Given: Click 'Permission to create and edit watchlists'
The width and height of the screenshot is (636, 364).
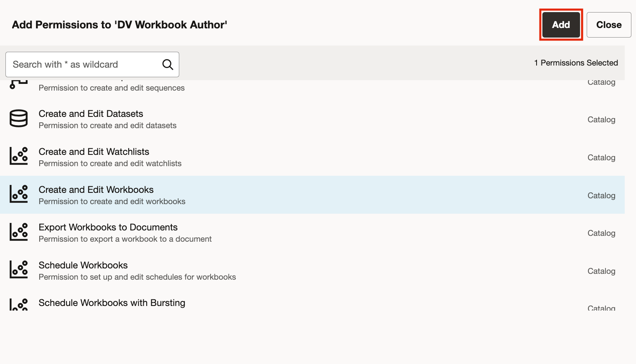Looking at the screenshot, I should pos(110,163).
